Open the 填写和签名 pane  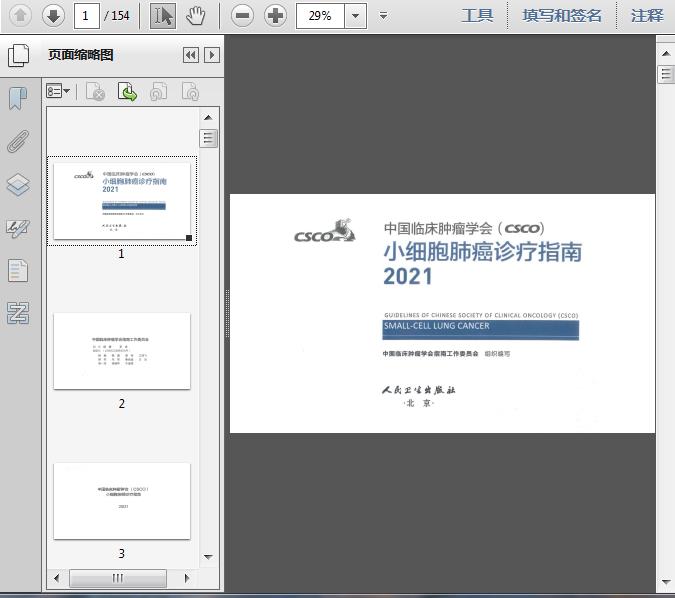coord(562,16)
